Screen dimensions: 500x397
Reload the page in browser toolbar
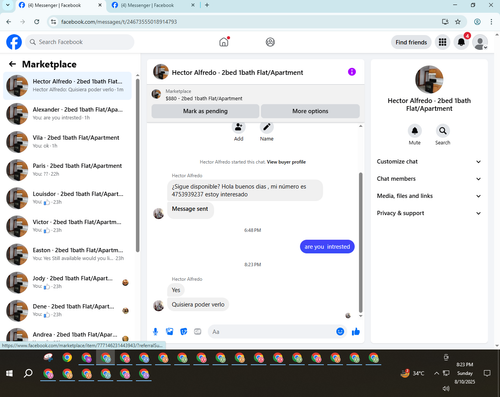point(37,22)
